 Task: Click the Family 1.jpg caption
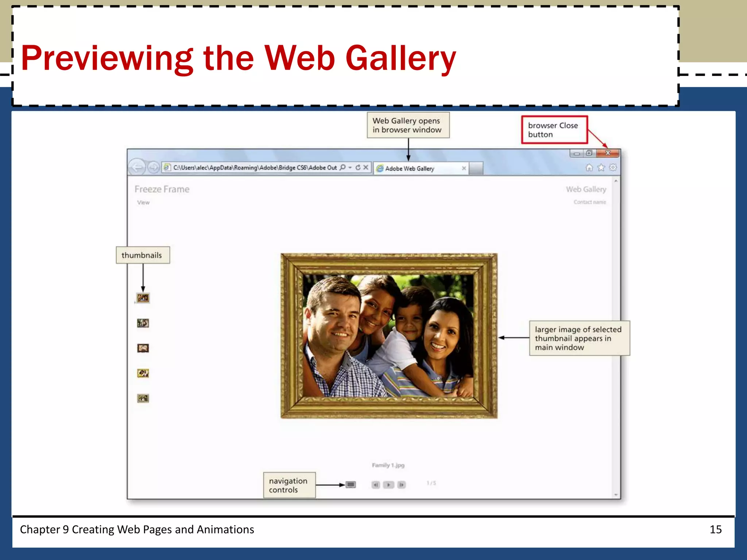point(388,465)
